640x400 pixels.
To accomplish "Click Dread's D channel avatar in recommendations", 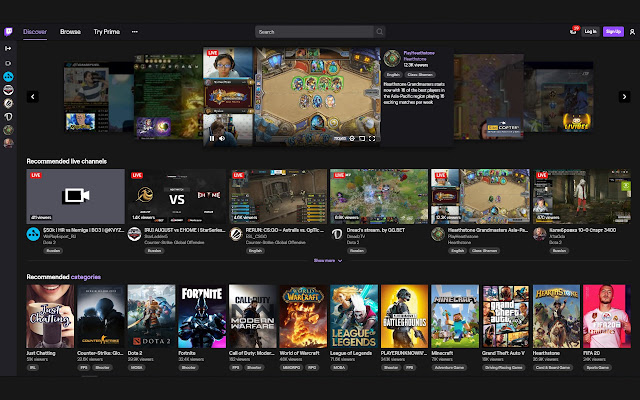I will (x=337, y=234).
